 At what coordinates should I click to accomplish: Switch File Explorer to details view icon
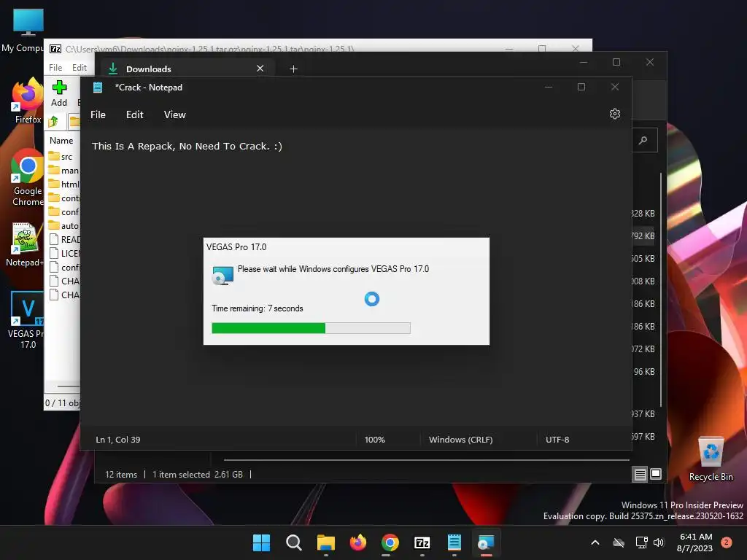tap(640, 474)
